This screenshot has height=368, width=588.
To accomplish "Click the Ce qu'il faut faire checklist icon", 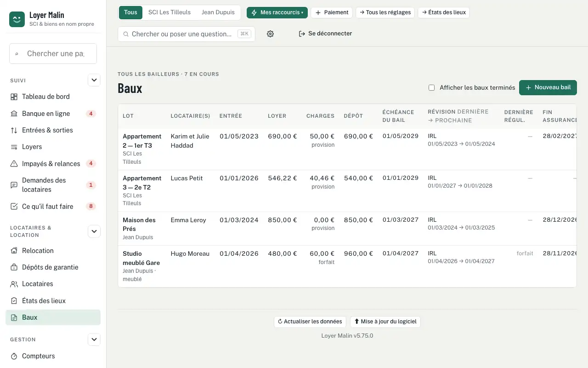I will click(14, 207).
